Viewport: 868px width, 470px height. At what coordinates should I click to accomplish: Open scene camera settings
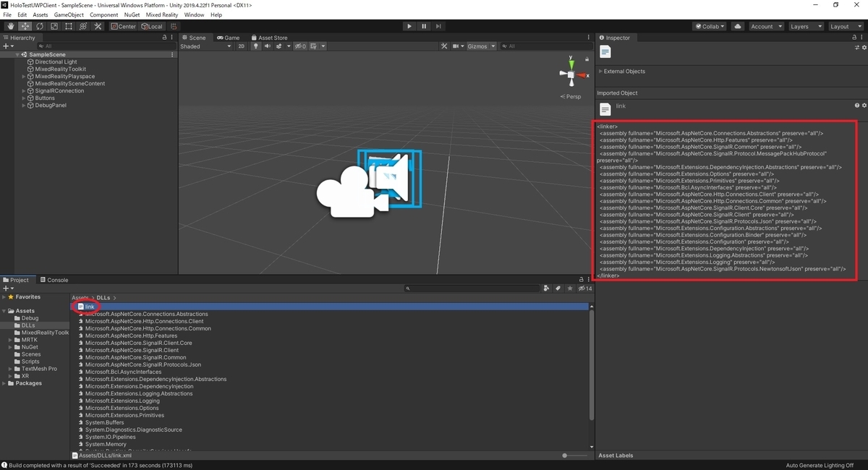pos(458,46)
